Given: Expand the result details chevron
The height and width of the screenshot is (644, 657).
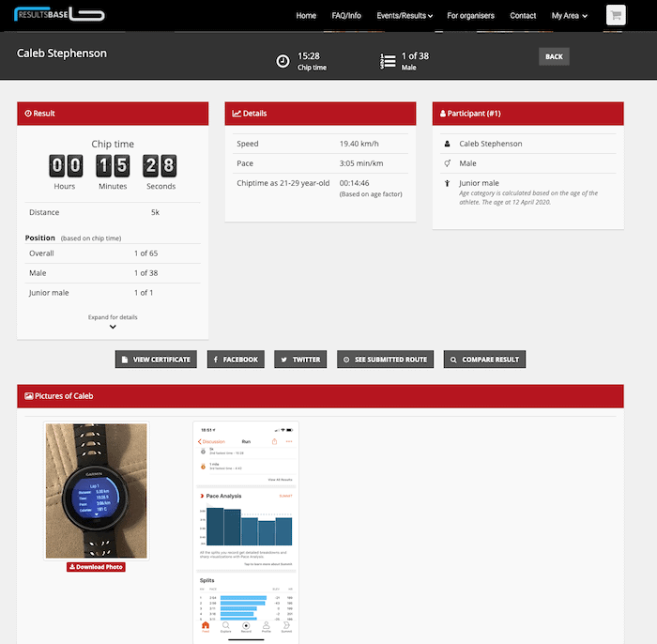Looking at the screenshot, I should (x=113, y=327).
